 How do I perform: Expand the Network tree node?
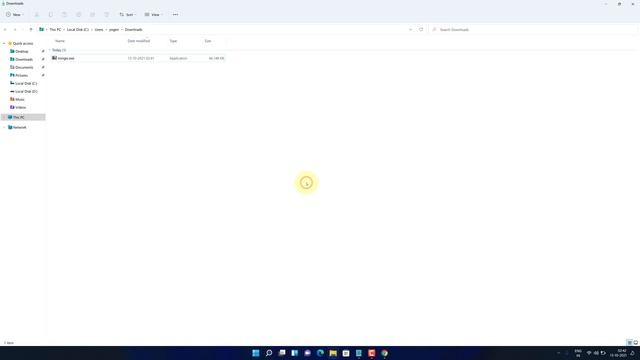(4, 128)
